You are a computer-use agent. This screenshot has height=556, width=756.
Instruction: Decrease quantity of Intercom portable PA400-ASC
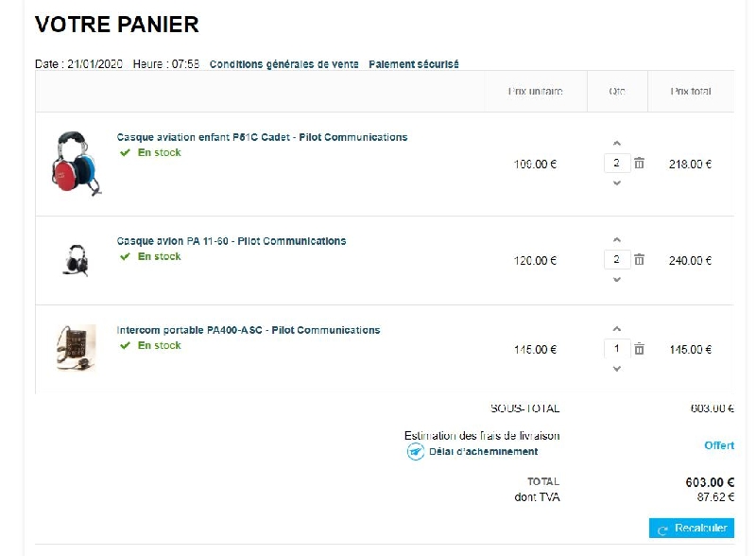point(617,369)
